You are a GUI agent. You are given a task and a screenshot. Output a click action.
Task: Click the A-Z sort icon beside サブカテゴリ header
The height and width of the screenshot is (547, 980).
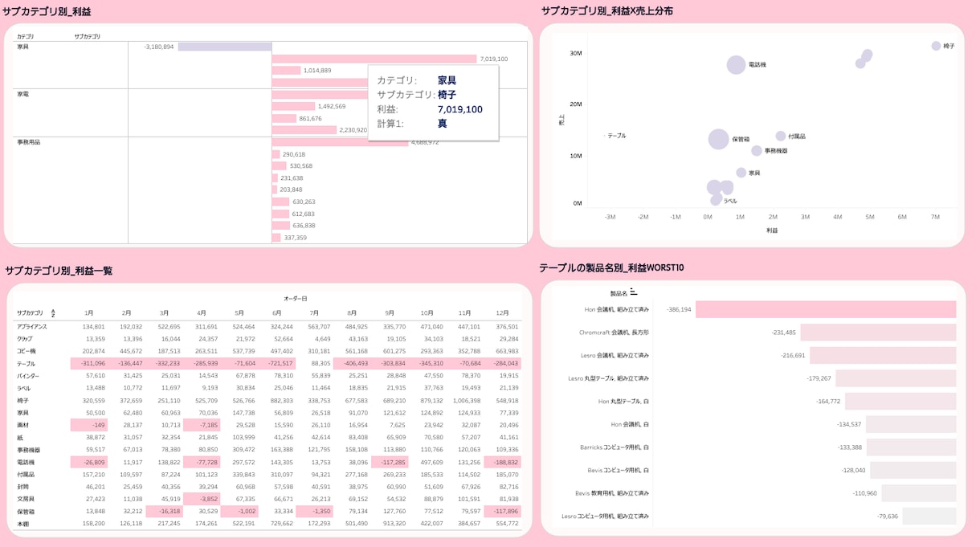tap(53, 313)
